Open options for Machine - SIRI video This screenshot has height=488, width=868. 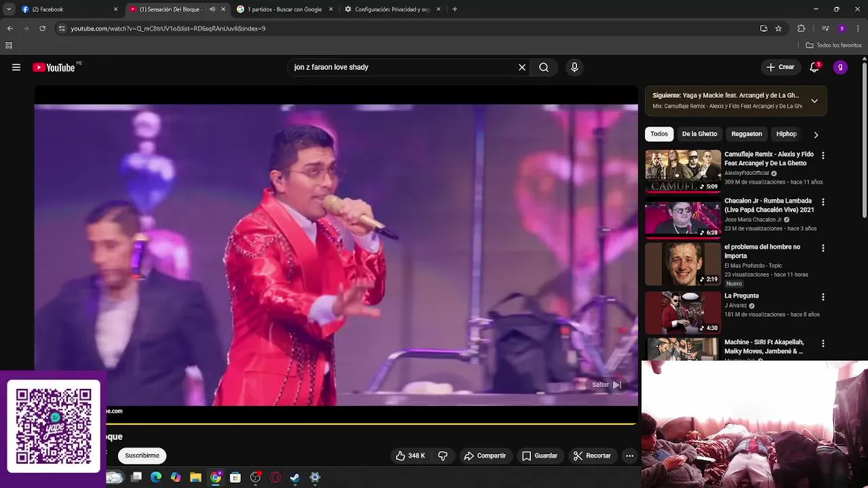823,343
